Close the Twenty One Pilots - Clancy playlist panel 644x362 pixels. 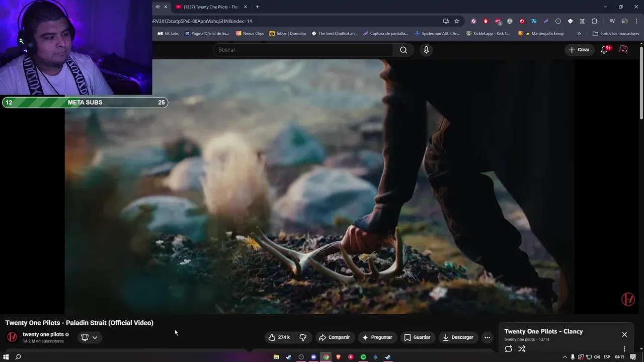(624, 334)
